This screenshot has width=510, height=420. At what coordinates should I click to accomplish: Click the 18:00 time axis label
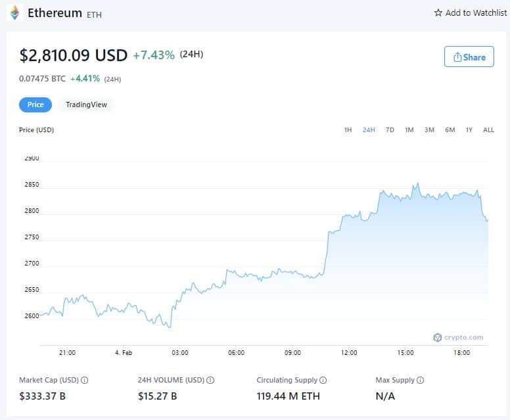(461, 353)
